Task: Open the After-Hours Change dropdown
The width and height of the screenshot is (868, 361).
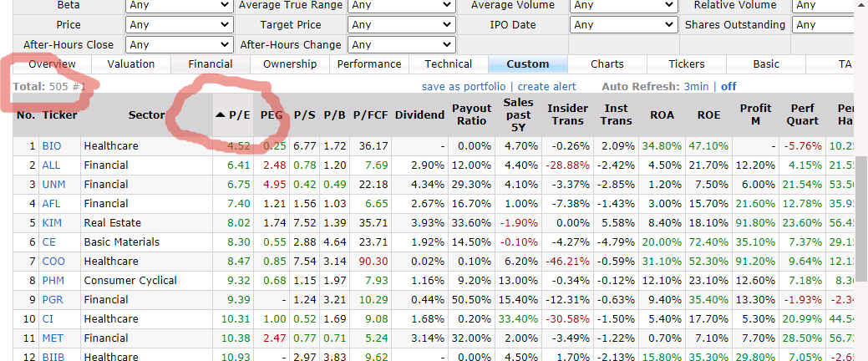Action: pos(402,45)
